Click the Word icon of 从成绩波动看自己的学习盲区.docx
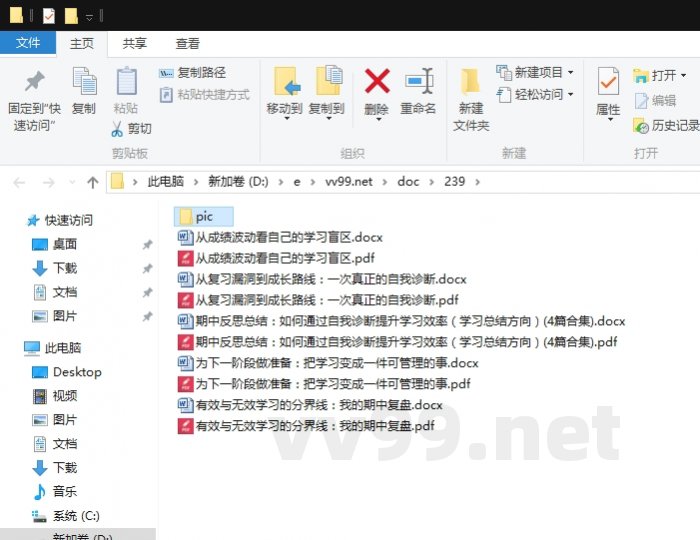This screenshot has width=700, height=540. 185,237
